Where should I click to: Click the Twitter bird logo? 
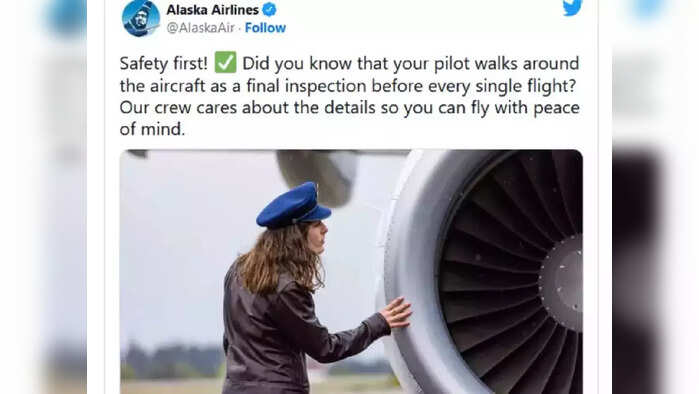572,8
